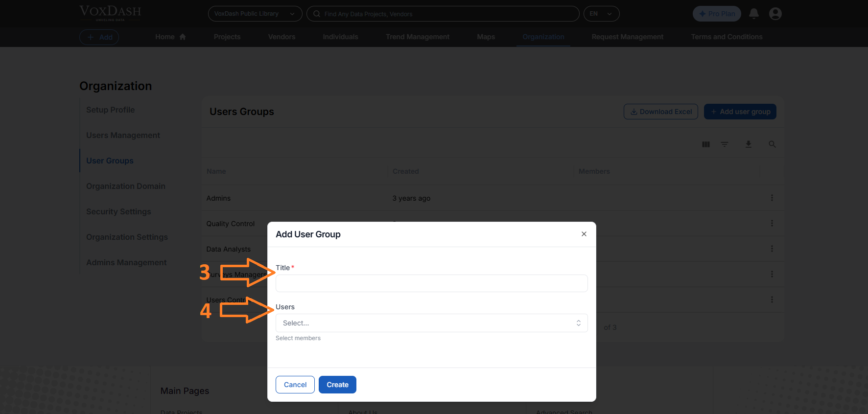Click the VoxDash logo
The width and height of the screenshot is (868, 414).
110,13
